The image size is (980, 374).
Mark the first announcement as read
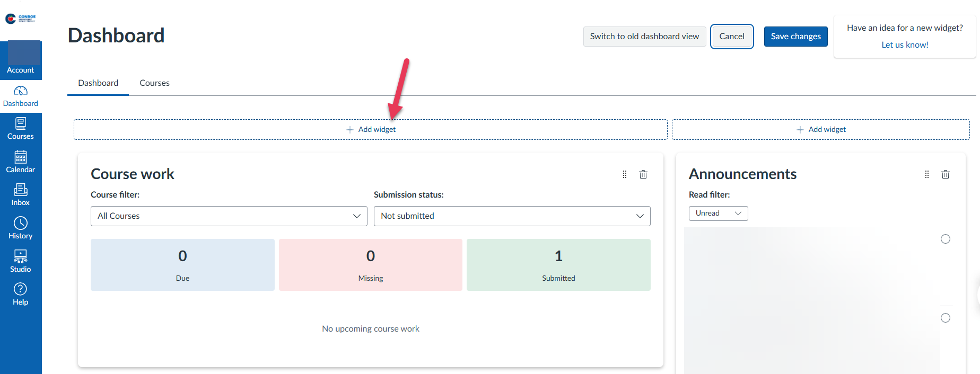pyautogui.click(x=945, y=239)
